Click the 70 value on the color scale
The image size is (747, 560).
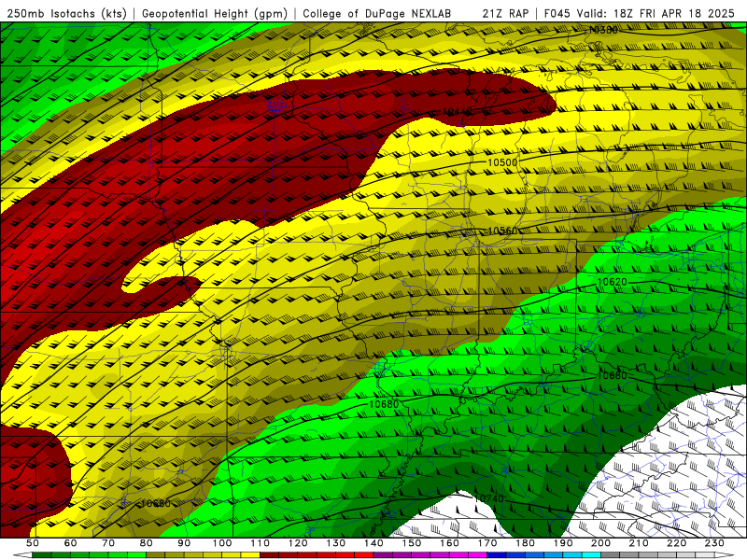tap(108, 543)
